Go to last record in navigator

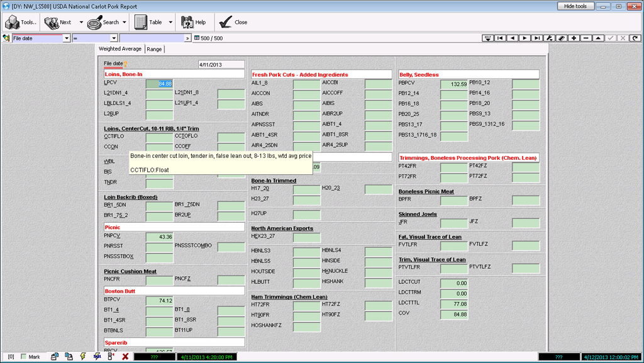536,38
